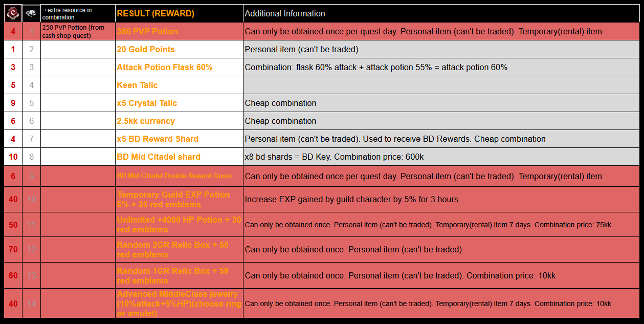Select the 350 PVP Potion reward
644x324 pixels.
[x=147, y=31]
